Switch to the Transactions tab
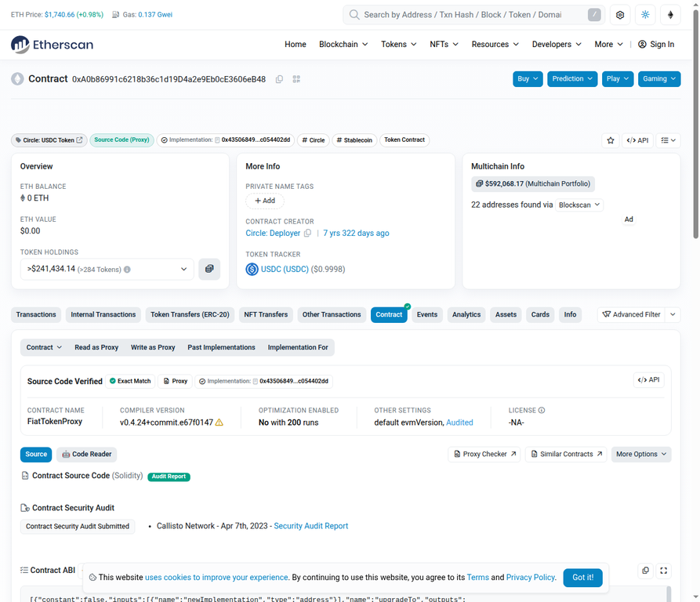 click(x=36, y=314)
